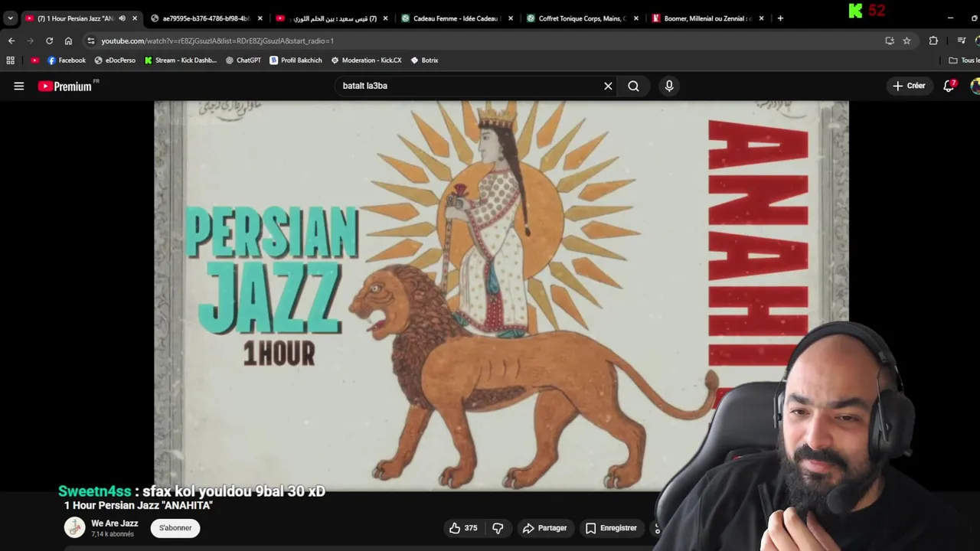
Task: Subscribe using S'abonner button
Action: 175,528
